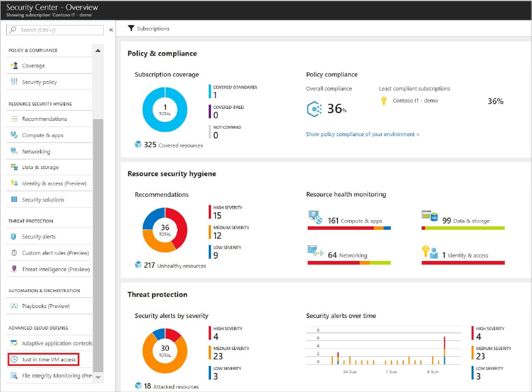The height and width of the screenshot is (392, 532).
Task: Click the red High Severity recommendations swatch
Action: [210, 212]
